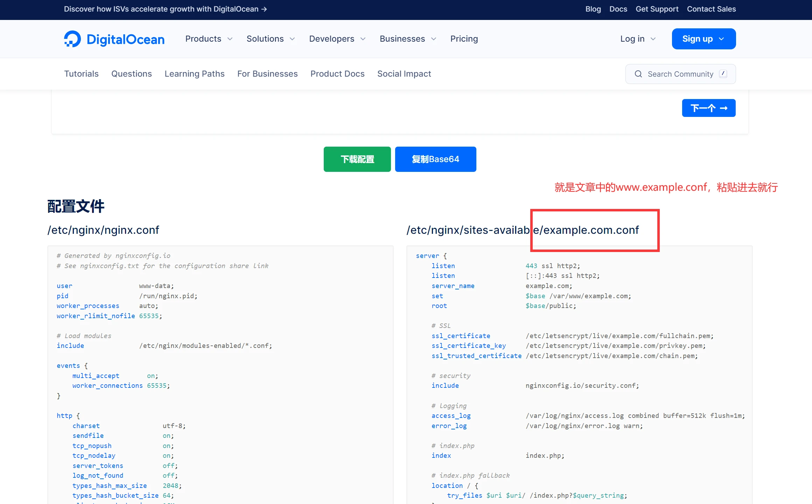Image resolution: width=812 pixels, height=504 pixels.
Task: Click the green 下载配置 download button
Action: pos(357,159)
